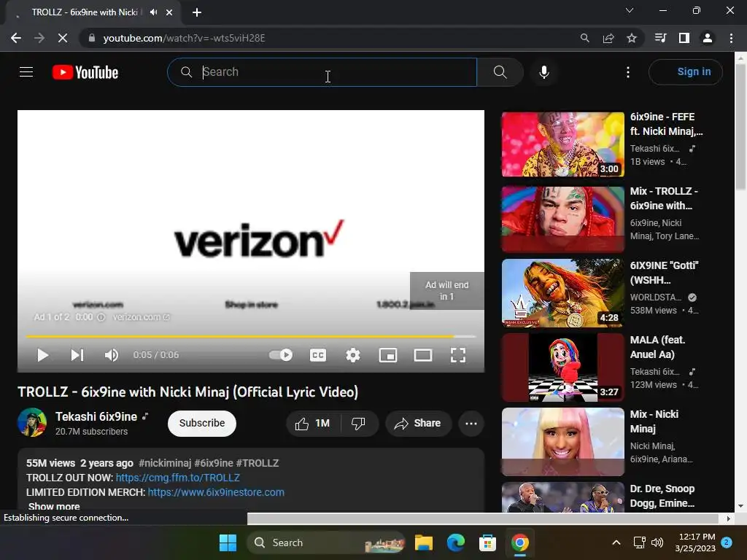Switch to theater mode
747x560 pixels.
click(x=423, y=355)
